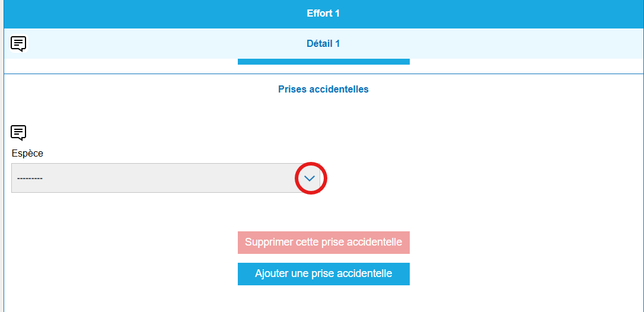The image size is (644, 312).
Task: Add a new accidental catch entry
Action: [323, 274]
